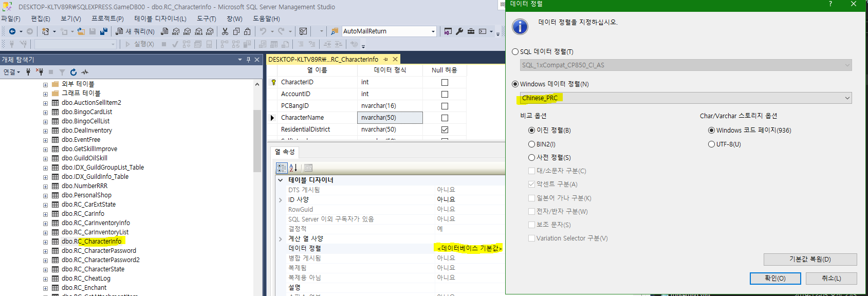The height and width of the screenshot is (296, 868).
Task: Click the Object Explorer vertical scrollbar
Action: [x=257, y=141]
